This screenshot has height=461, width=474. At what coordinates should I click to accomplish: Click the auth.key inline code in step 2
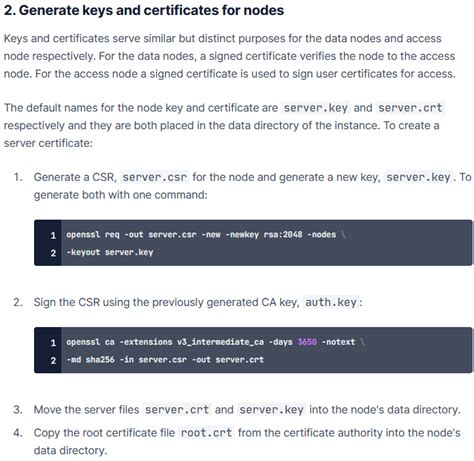tap(331, 303)
